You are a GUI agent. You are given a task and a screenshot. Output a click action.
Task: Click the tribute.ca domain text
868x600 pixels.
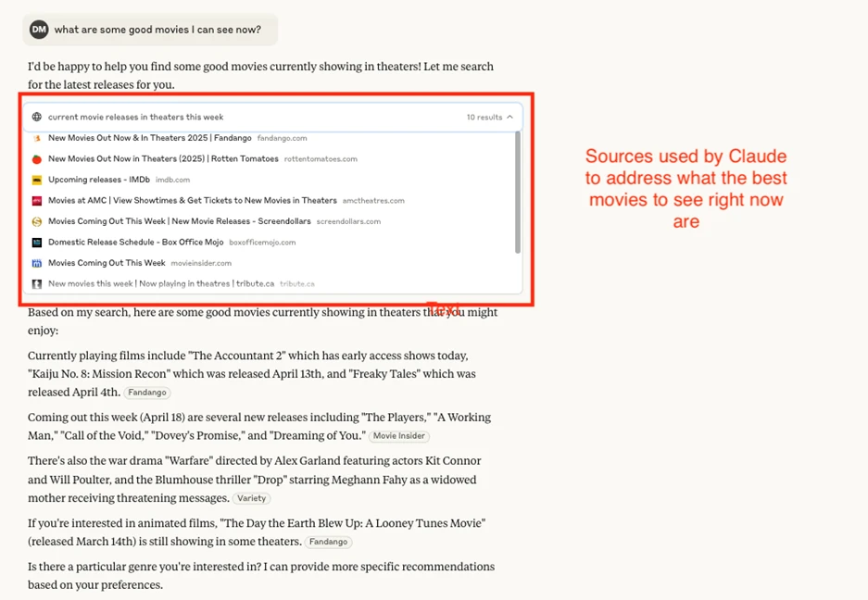point(297,284)
